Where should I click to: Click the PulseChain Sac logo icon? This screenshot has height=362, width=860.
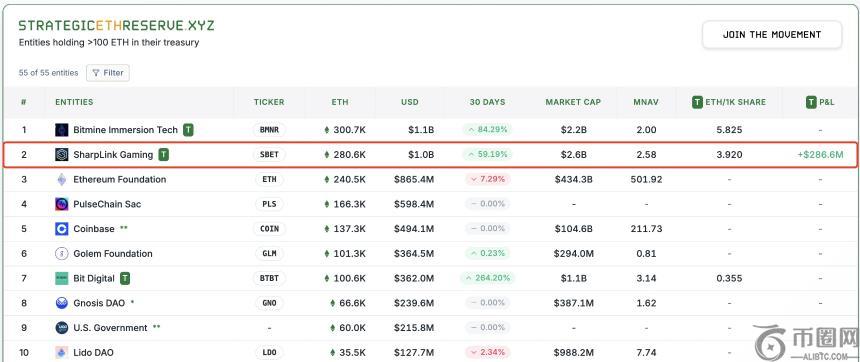pos(61,204)
